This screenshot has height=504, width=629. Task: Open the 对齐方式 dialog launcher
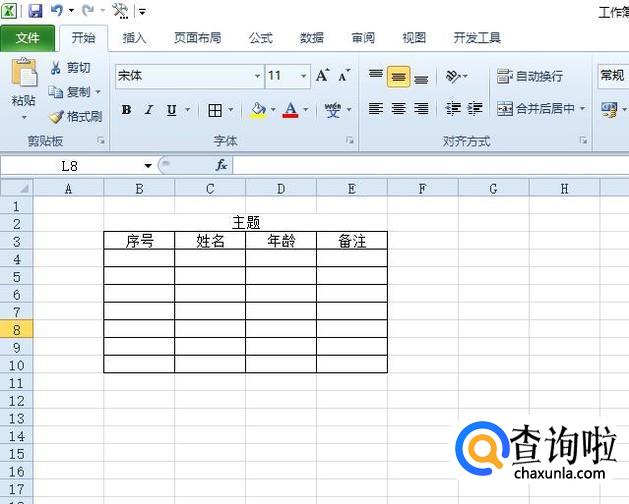[x=583, y=140]
